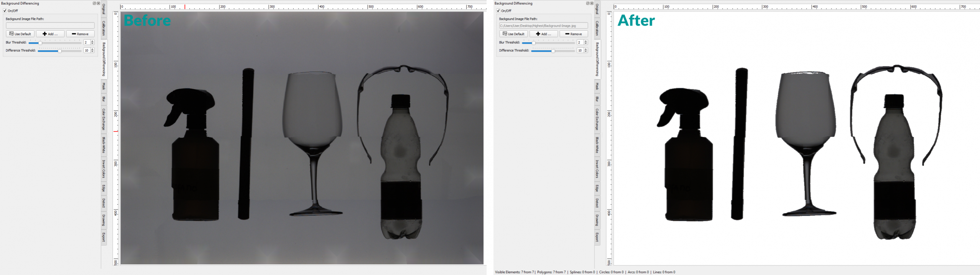Increase Difference Threshold value in Before panel spinner
980x275 pixels.
coord(92,49)
